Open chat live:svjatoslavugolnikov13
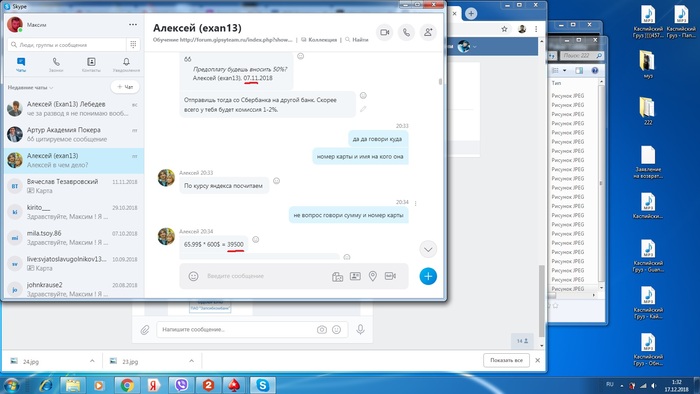 [x=74, y=264]
